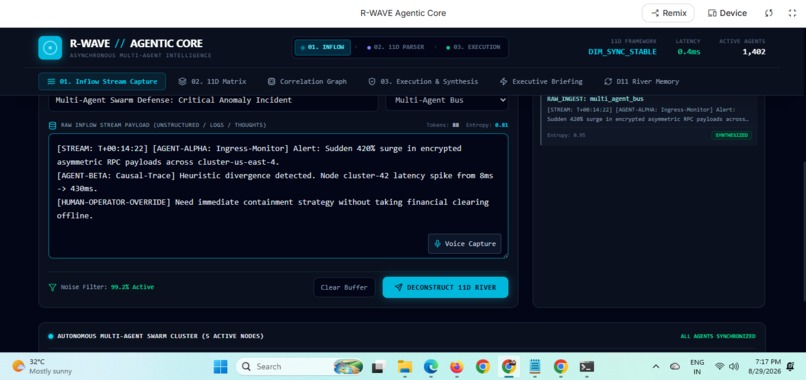Open the 01. Inflow Stream Capture tab
Image resolution: width=806 pixels, height=380 pixels.
[x=102, y=81]
